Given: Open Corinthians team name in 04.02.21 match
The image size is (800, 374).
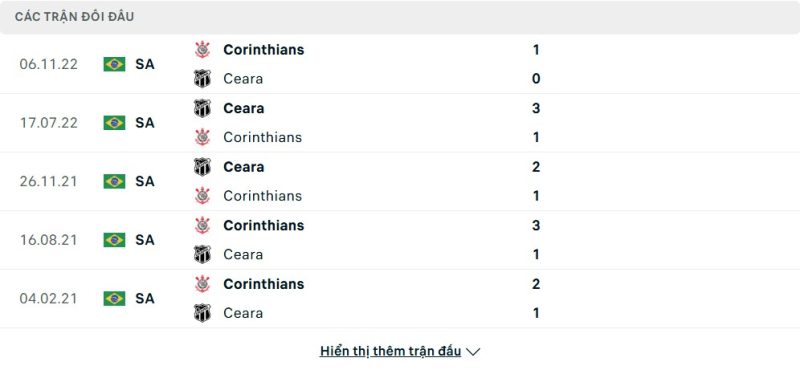Looking at the screenshot, I should pyautogui.click(x=264, y=284).
